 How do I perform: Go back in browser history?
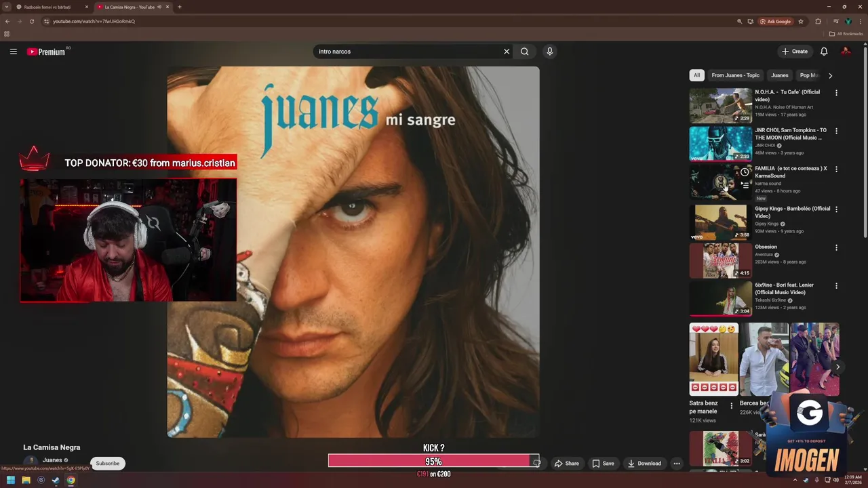[x=7, y=21]
